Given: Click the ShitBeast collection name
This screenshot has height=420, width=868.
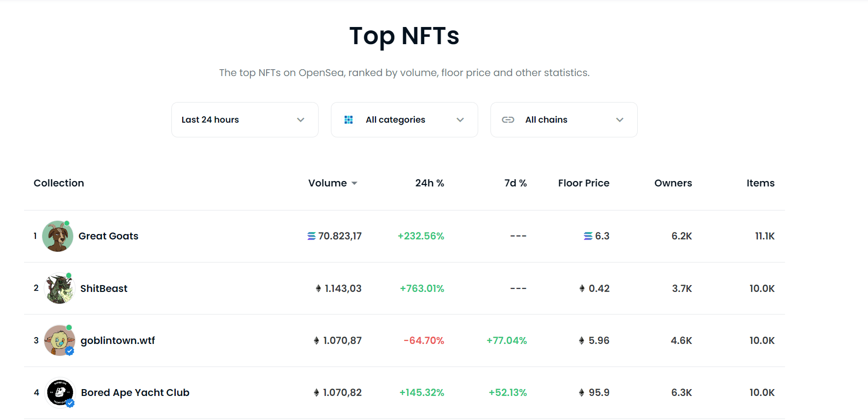Looking at the screenshot, I should (104, 289).
